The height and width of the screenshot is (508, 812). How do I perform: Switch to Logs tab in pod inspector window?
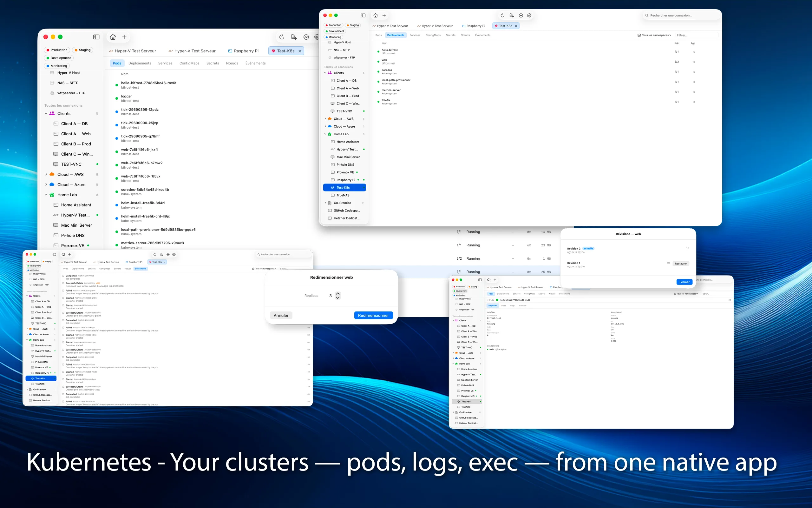pos(512,306)
